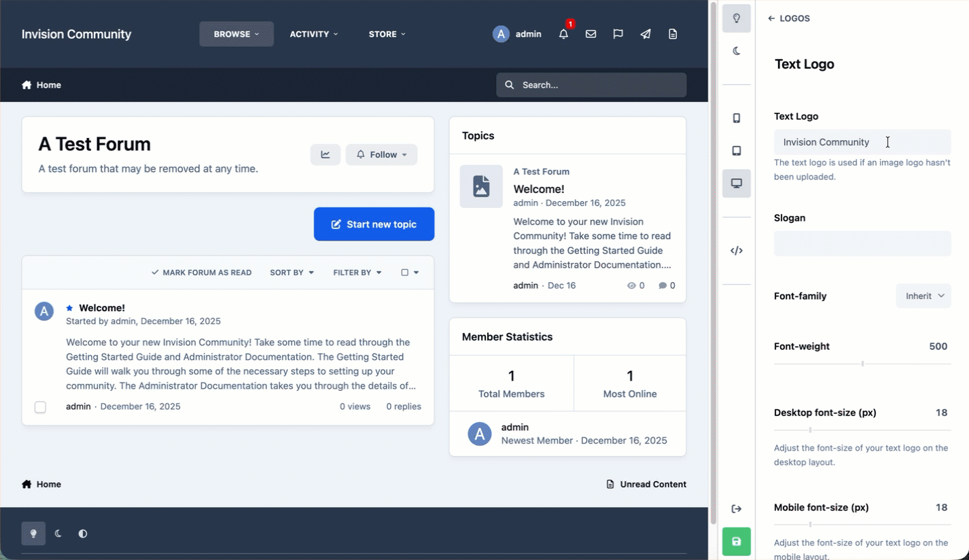Screen dimensions: 969x560
Task: Open Welcome! in Topics widget
Action: tap(539, 189)
